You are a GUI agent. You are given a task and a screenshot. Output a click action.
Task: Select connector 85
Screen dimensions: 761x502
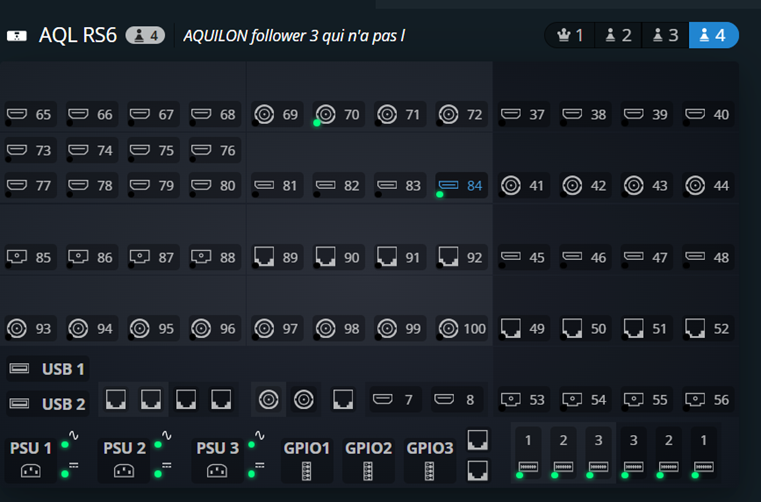[x=30, y=257]
